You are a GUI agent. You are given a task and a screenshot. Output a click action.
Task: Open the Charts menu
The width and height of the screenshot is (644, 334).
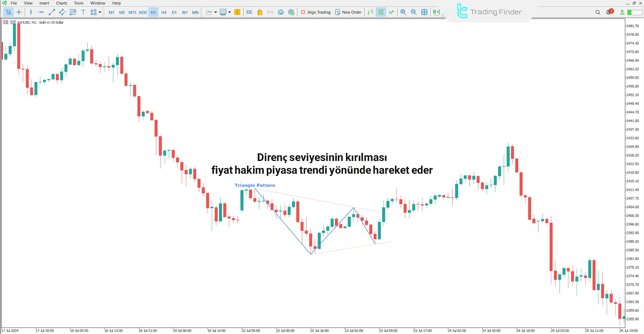61,3
